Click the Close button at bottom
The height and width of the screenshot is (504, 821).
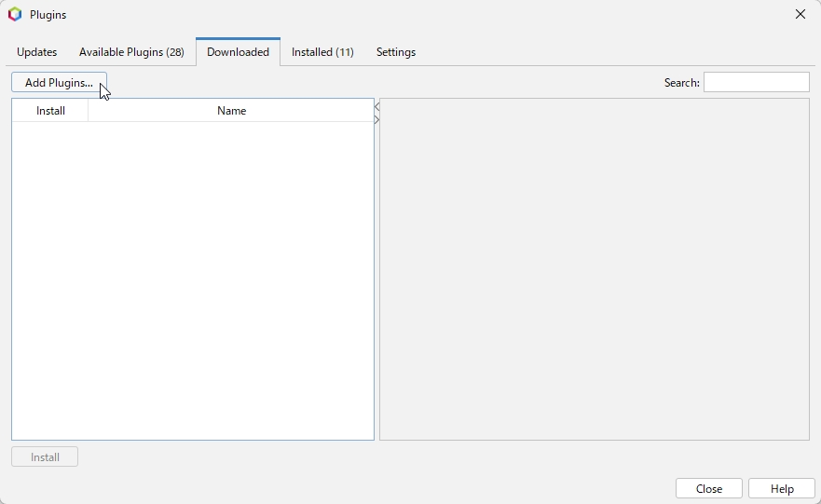point(708,489)
